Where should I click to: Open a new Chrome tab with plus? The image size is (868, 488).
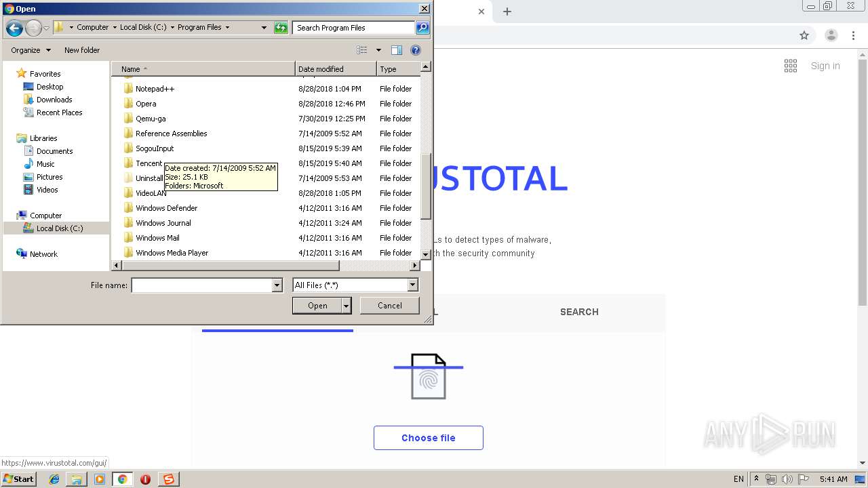507,12
